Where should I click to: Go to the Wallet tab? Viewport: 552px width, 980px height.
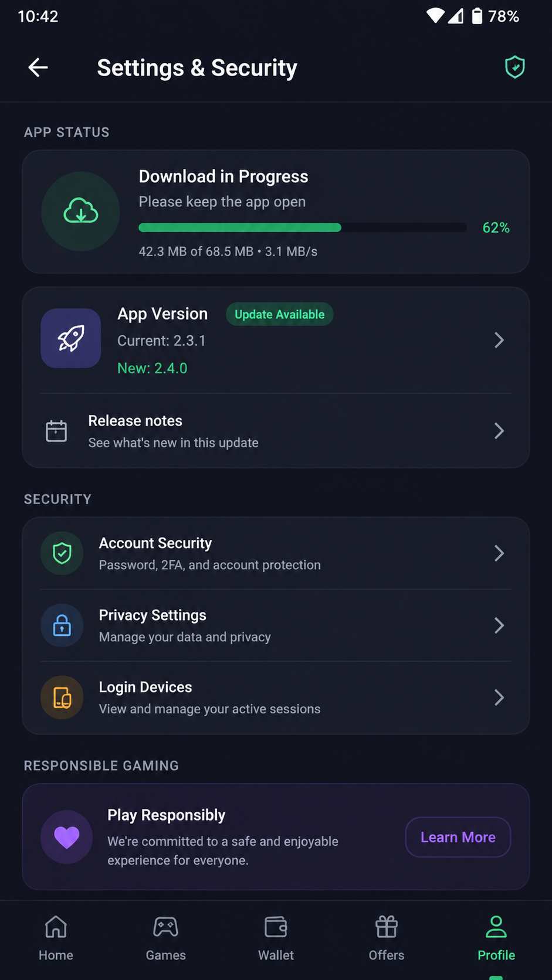pyautogui.click(x=276, y=938)
